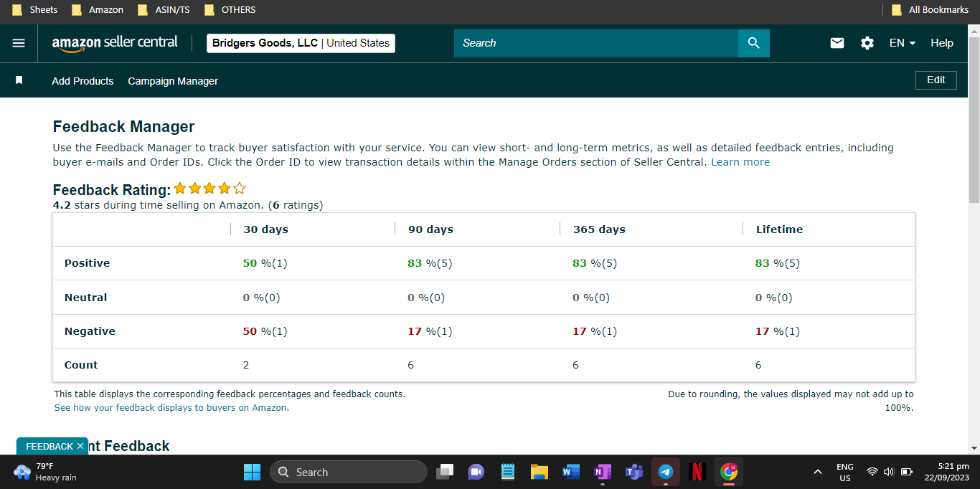Click the Lifetime Positive 83 %(5) cell
The height and width of the screenshot is (489, 980).
[778, 263]
